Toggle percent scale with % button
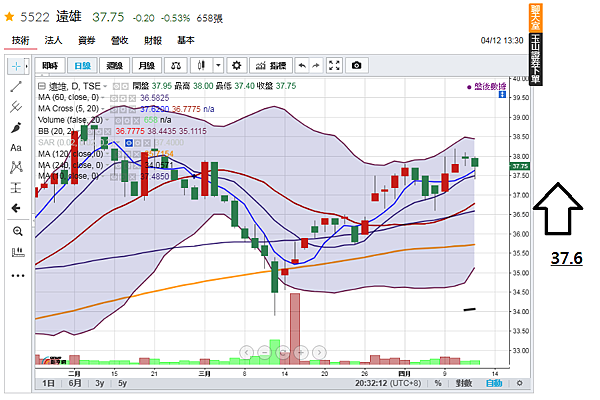Viewport: 600px width, 400px height. (x=438, y=383)
